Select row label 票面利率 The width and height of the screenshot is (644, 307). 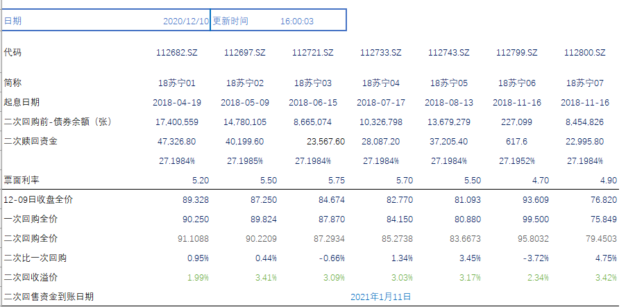coord(22,180)
